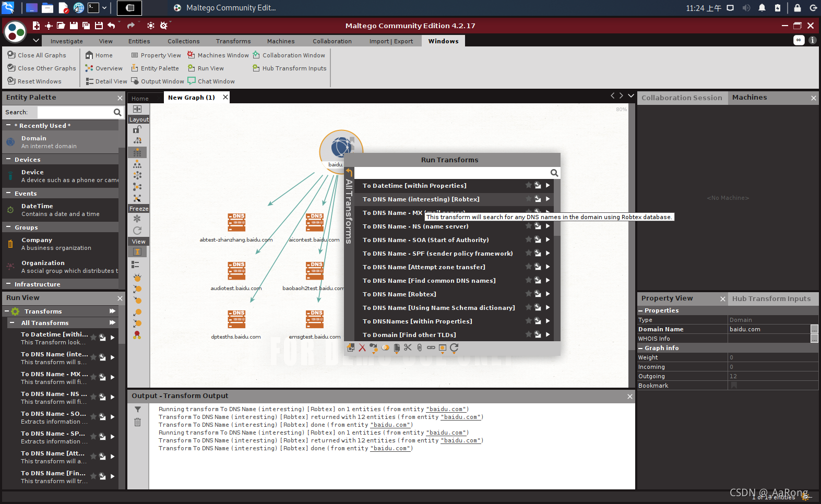Open the Transforms ribbon tab
Screen dimensions: 821x504
[233, 41]
